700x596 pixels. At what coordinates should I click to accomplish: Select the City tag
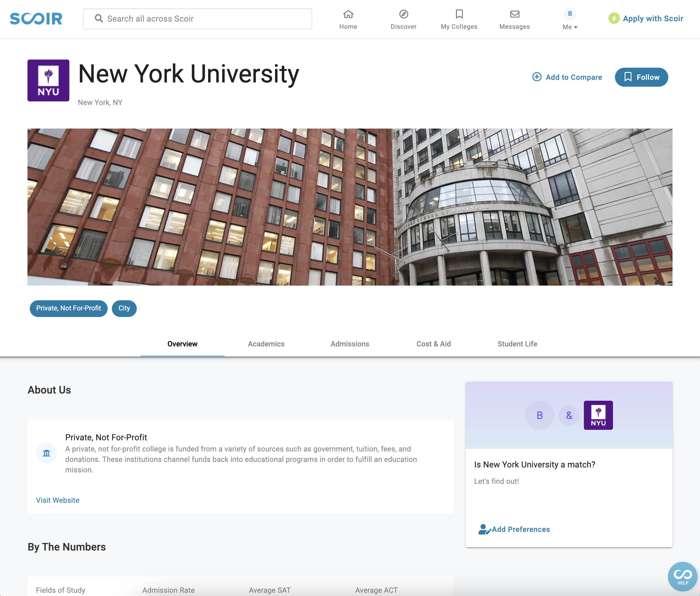click(x=124, y=308)
